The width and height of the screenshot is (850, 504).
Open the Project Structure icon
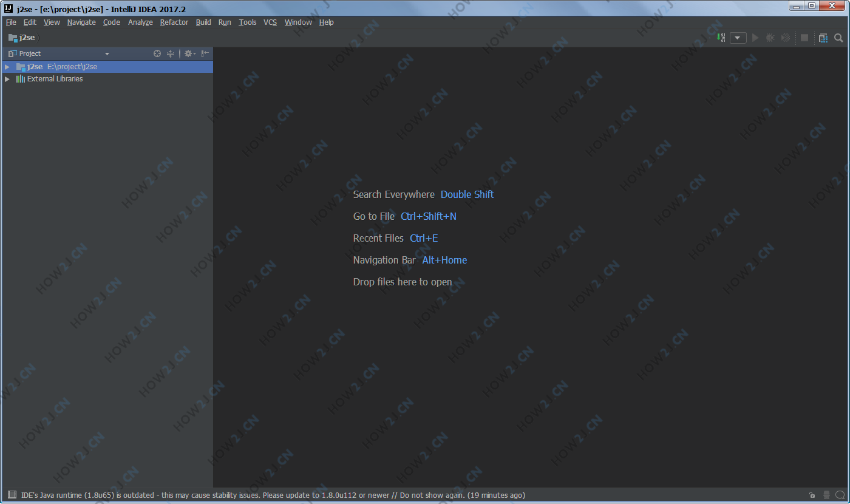823,38
